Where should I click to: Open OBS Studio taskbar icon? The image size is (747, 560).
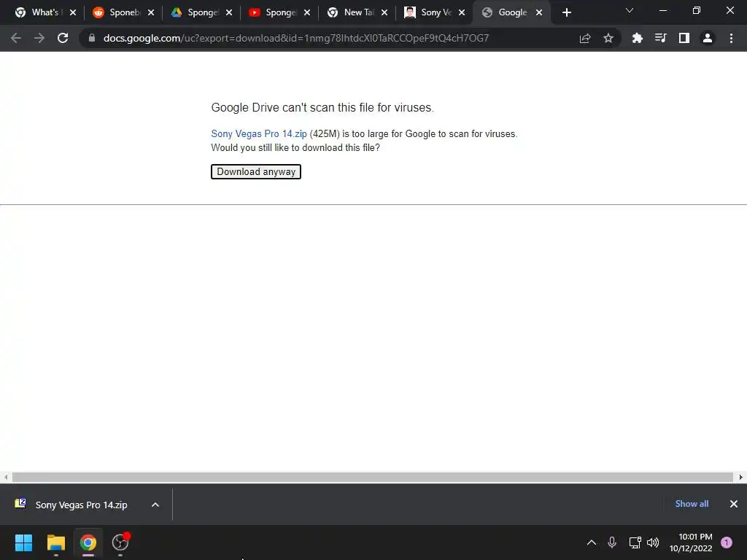(120, 542)
